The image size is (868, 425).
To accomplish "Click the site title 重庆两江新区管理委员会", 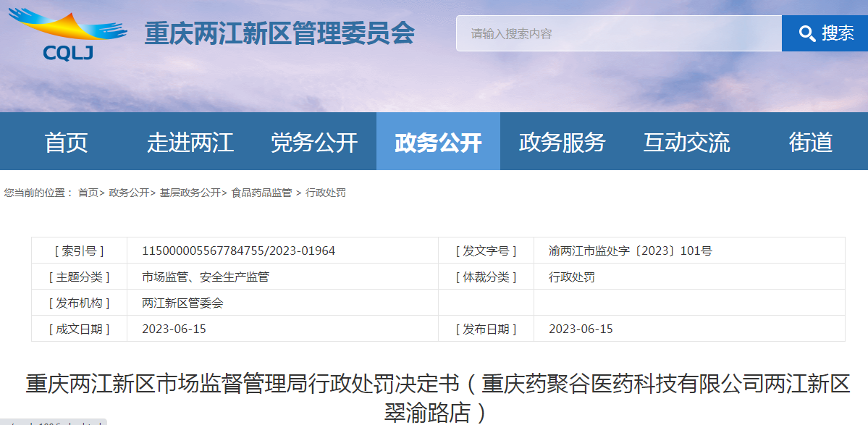I will click(x=281, y=31).
